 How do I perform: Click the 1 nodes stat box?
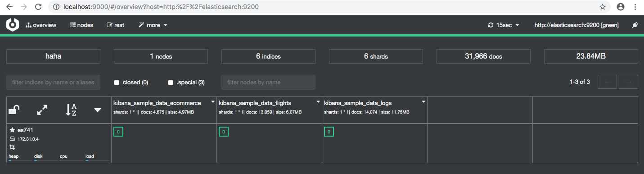(161, 56)
